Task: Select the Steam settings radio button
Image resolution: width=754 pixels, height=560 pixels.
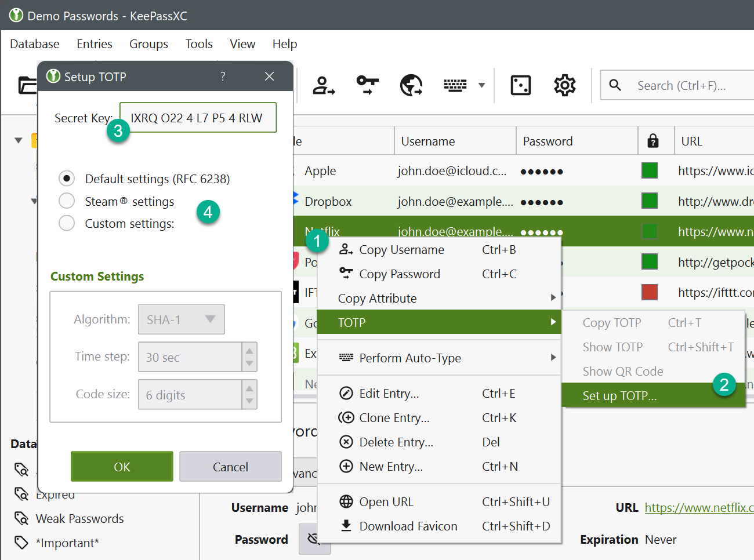Action: click(x=67, y=201)
